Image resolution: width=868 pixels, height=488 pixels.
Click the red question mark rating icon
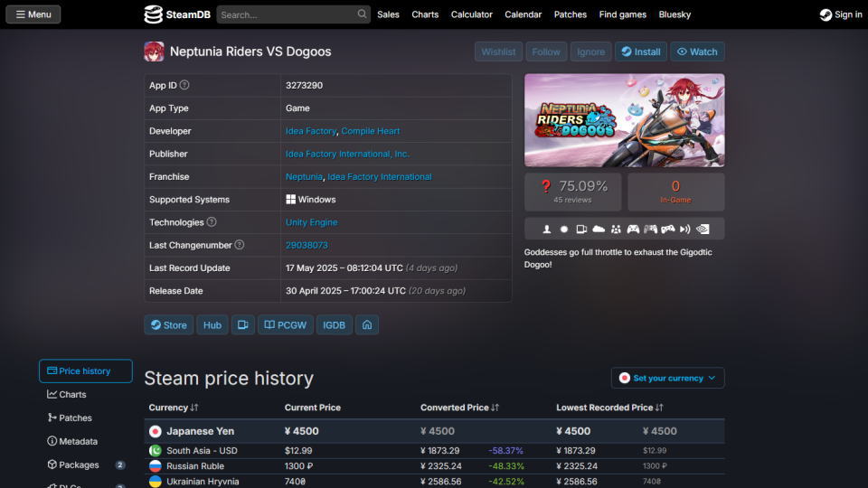click(546, 186)
